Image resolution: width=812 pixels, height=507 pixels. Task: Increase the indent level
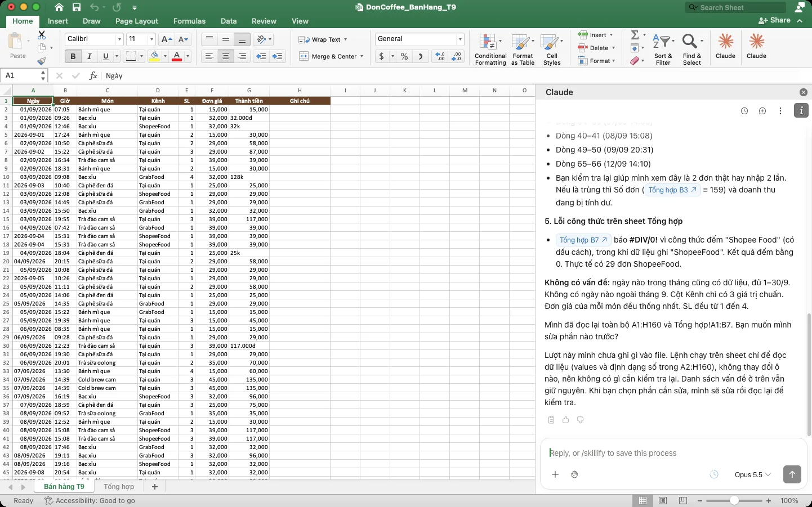(278, 56)
